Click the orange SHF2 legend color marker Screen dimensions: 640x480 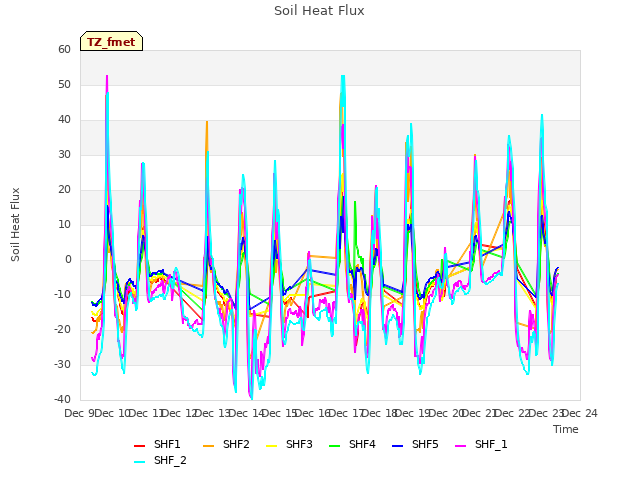(x=209, y=446)
